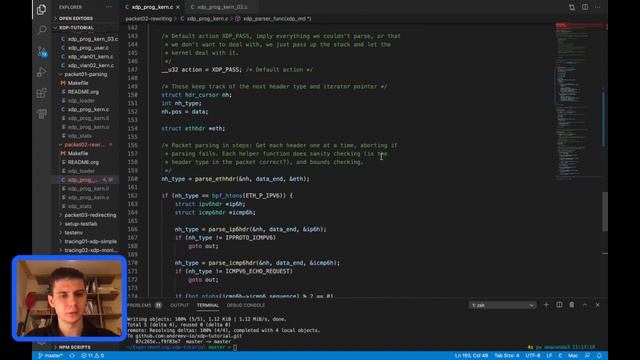The image size is (640, 360).
Task: Open the Output panel tab
Action: click(179, 305)
